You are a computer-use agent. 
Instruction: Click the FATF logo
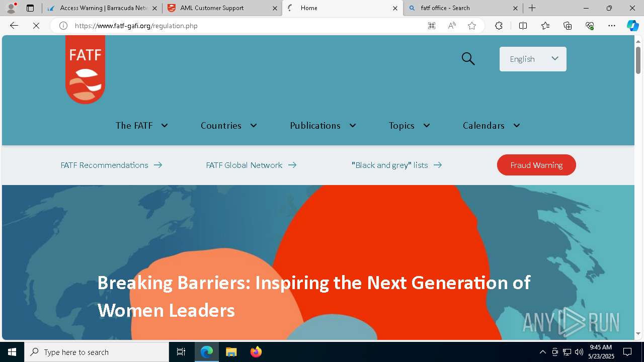pyautogui.click(x=85, y=69)
